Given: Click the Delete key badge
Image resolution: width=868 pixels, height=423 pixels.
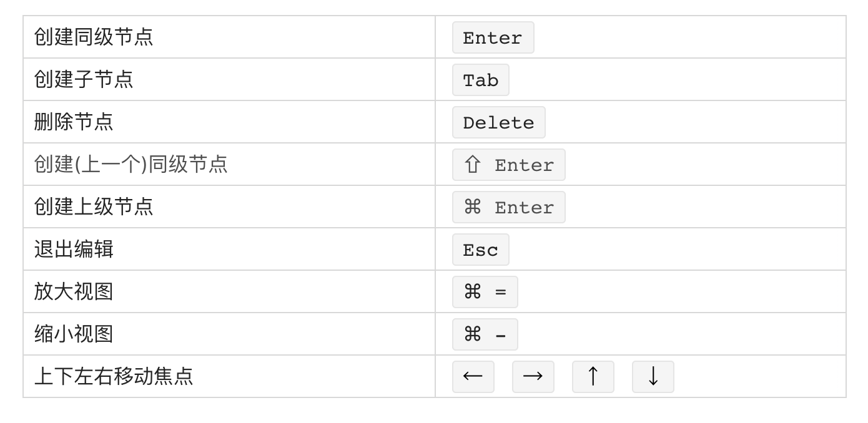Looking at the screenshot, I should 499,122.
